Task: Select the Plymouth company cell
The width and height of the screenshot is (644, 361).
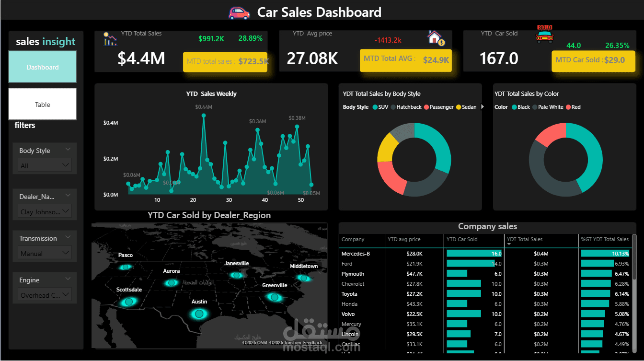Action: click(x=353, y=274)
